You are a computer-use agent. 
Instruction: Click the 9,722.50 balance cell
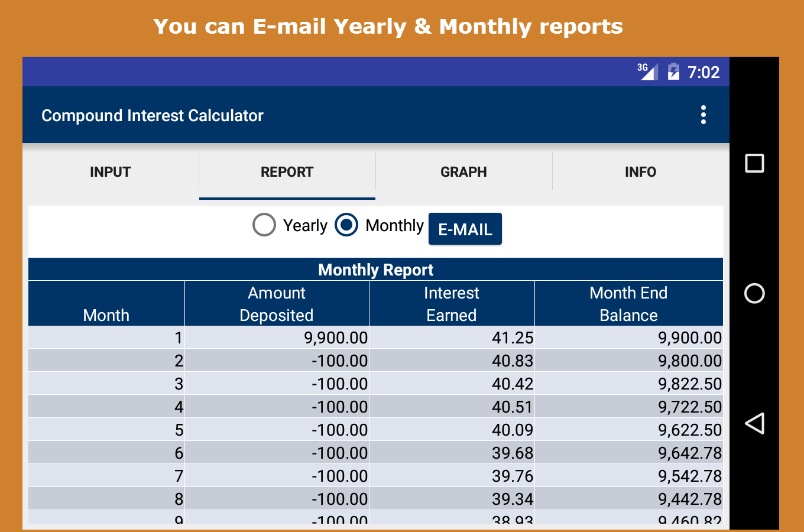point(629,407)
